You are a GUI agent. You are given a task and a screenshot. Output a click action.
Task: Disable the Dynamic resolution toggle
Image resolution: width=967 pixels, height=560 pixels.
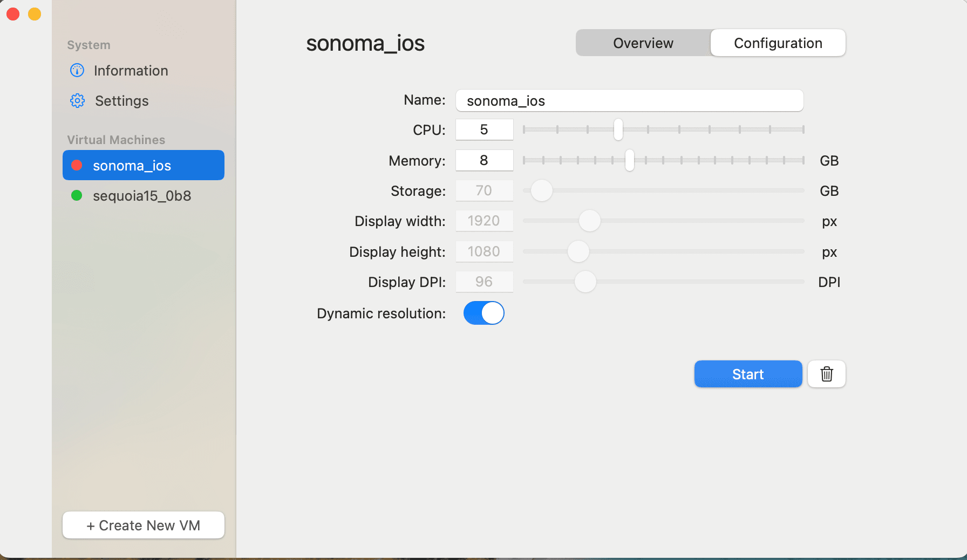(x=483, y=313)
